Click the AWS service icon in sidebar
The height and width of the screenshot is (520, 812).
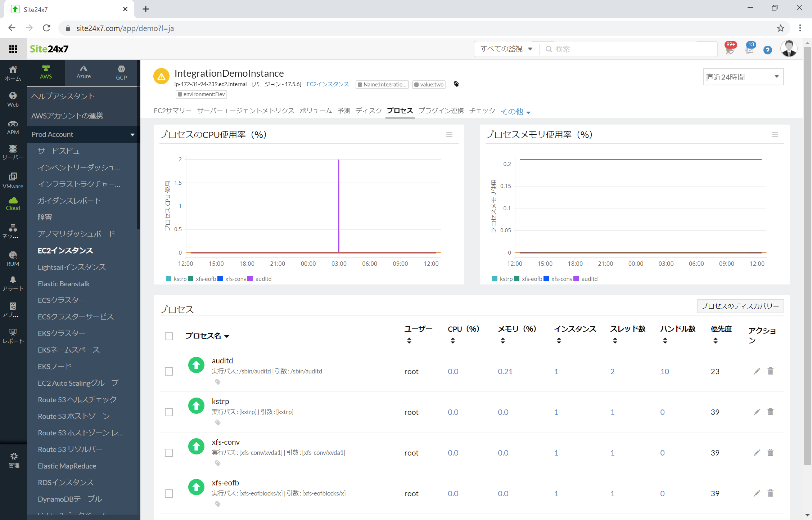pos(47,72)
